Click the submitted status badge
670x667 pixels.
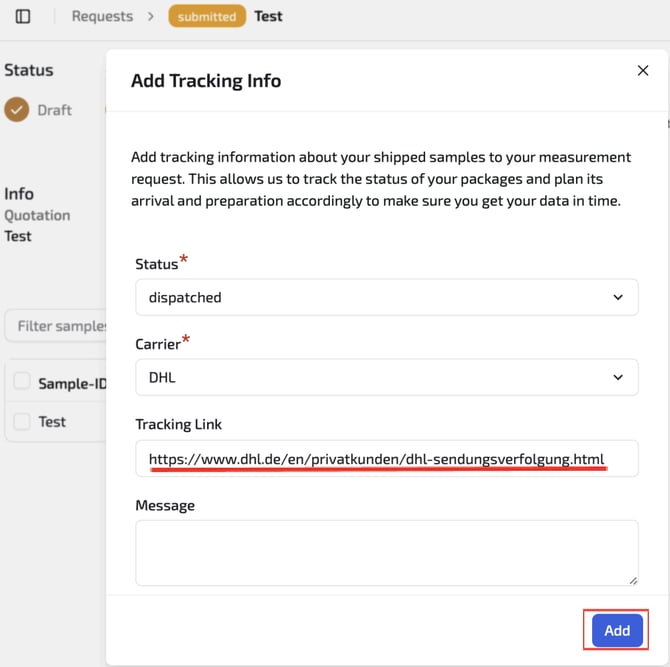(x=207, y=16)
